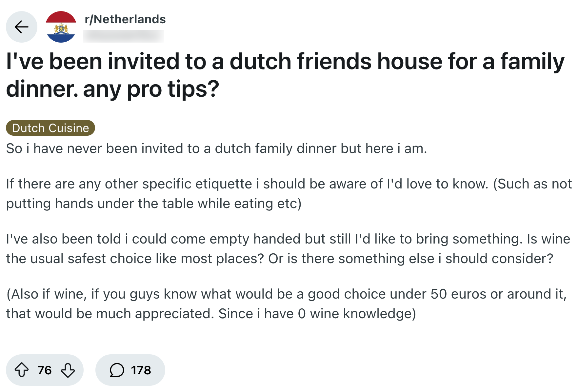Go back using the left arrow button

tap(22, 27)
